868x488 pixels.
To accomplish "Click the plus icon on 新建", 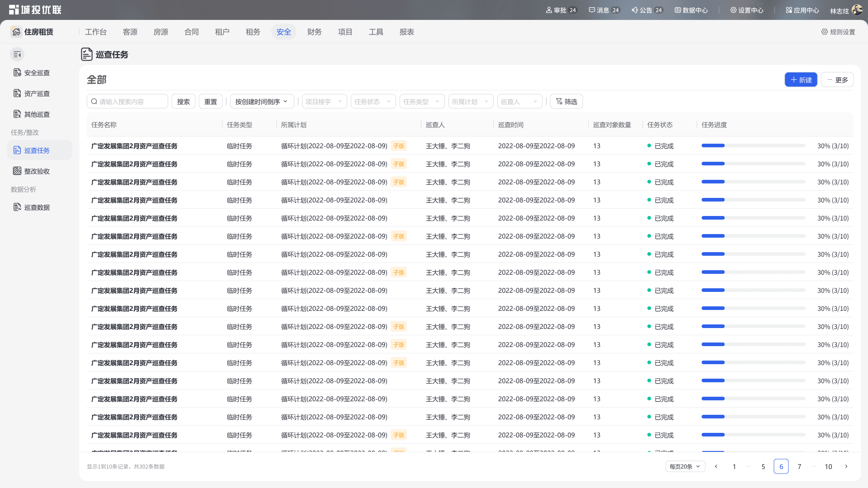I will tap(793, 80).
